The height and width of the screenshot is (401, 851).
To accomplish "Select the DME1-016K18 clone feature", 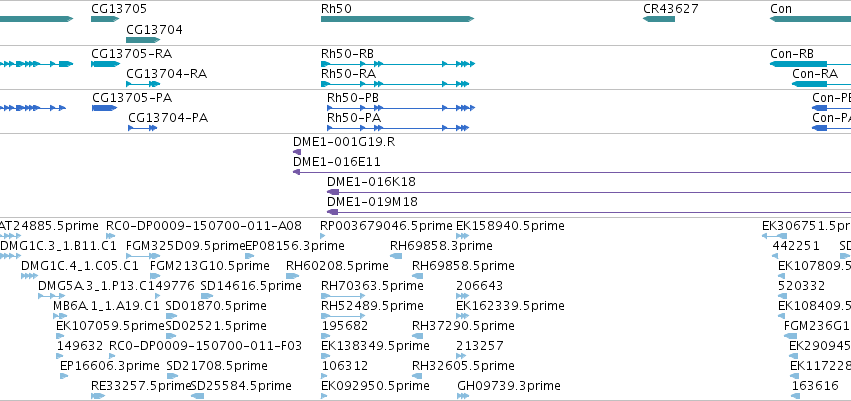I will coord(589,192).
